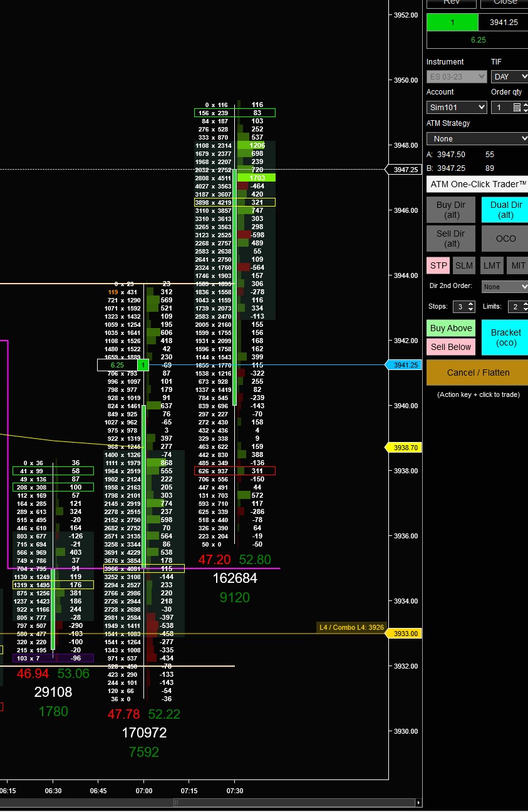Enable Buy Dir (alt) mode

coord(451,210)
